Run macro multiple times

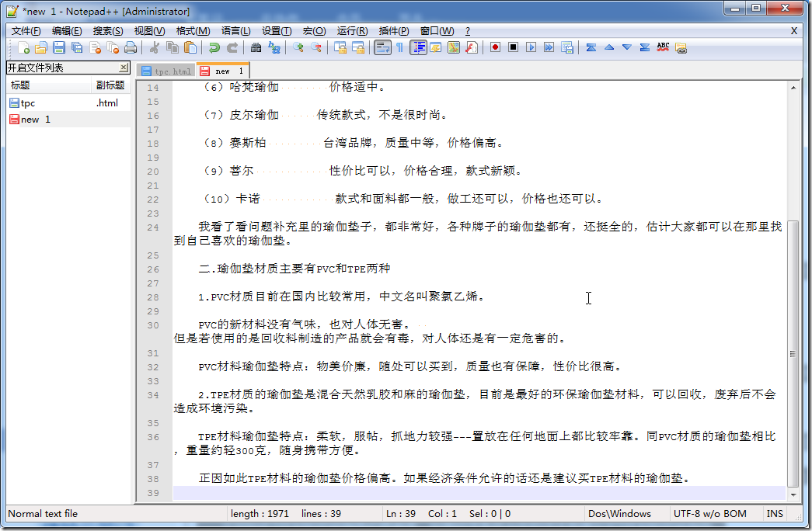549,47
